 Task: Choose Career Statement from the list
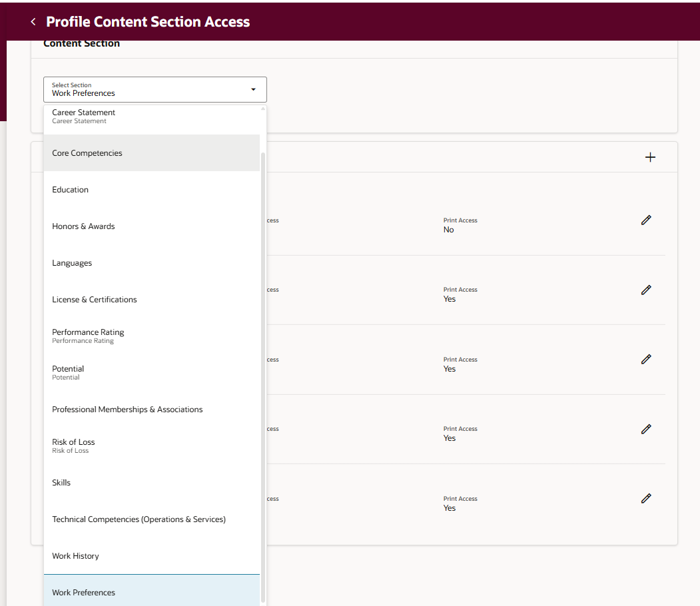(x=84, y=116)
